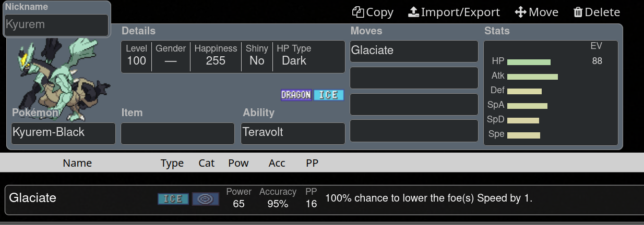Click the Atk stat bar
This screenshot has height=225, width=644.
[x=532, y=77]
